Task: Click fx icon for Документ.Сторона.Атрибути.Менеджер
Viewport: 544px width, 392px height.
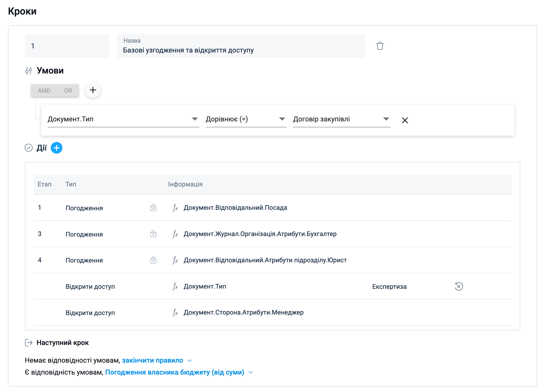Action: tap(175, 313)
